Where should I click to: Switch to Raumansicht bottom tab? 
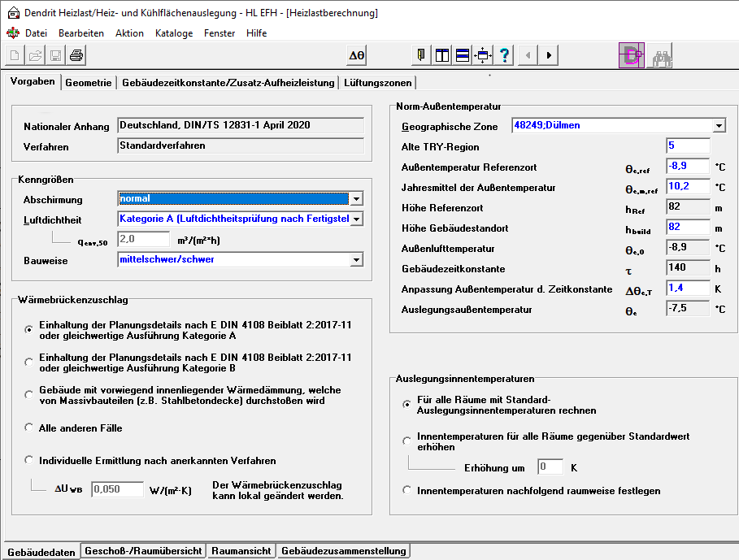(241, 550)
